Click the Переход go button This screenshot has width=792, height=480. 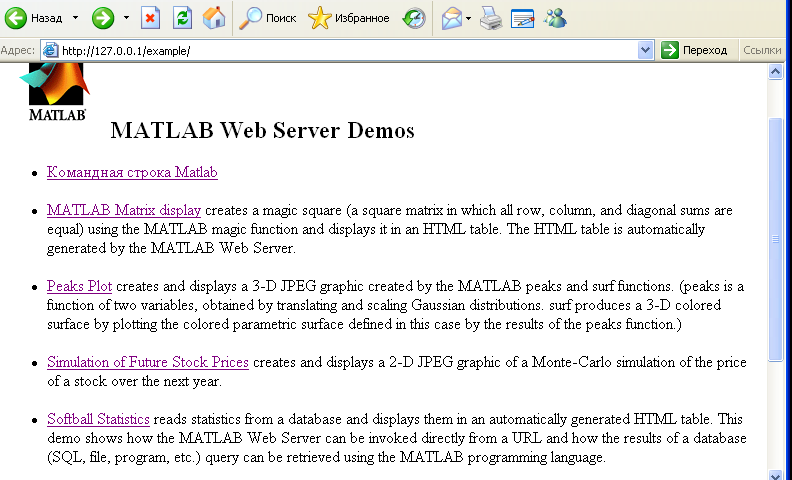point(695,51)
